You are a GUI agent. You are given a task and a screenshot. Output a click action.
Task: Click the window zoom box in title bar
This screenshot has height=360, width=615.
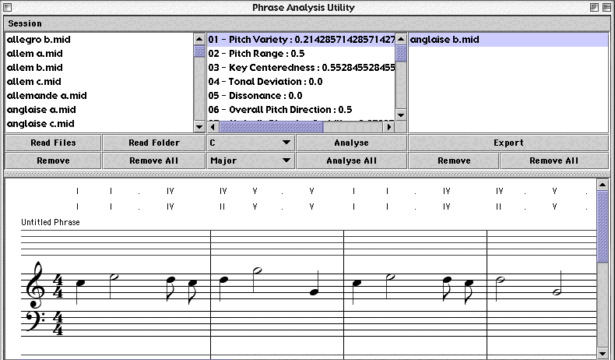click(x=594, y=7)
